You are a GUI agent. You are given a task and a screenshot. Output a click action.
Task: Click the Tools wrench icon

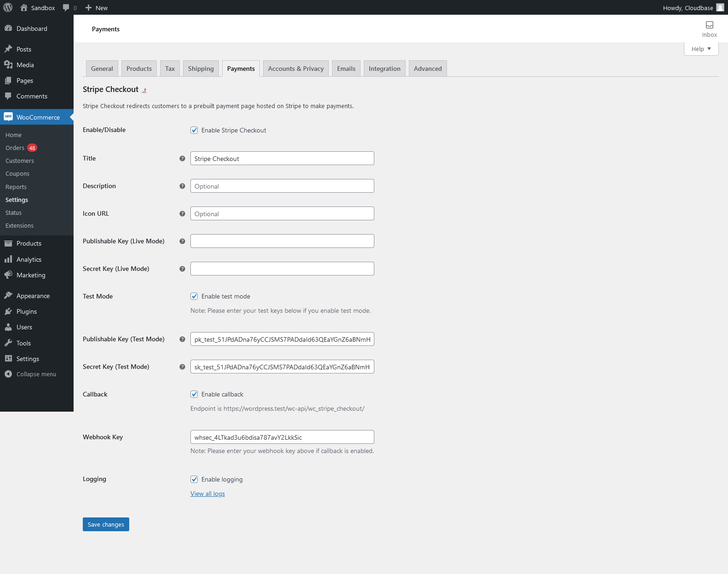pyautogui.click(x=8, y=343)
